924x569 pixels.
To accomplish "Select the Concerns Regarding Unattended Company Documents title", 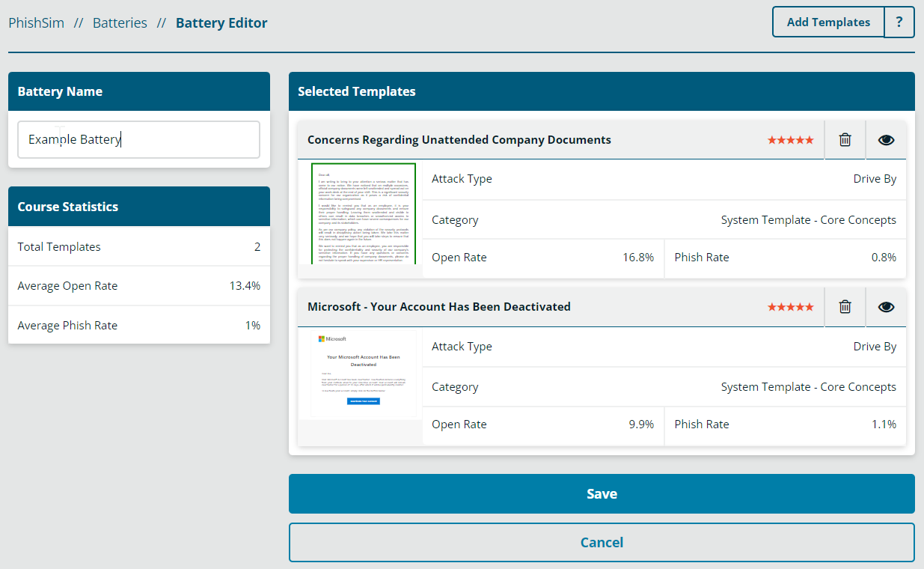I will point(459,140).
